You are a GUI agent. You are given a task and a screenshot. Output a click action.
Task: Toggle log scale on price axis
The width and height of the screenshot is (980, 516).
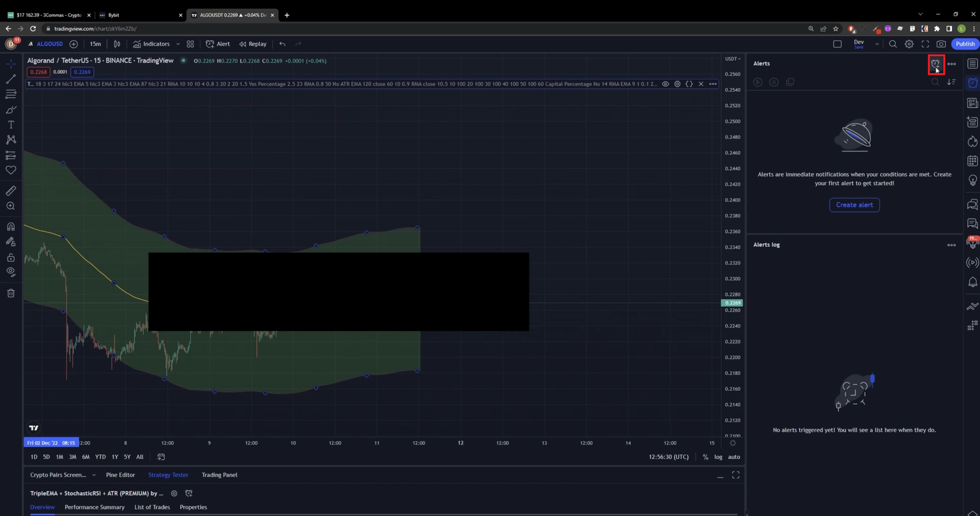click(718, 457)
